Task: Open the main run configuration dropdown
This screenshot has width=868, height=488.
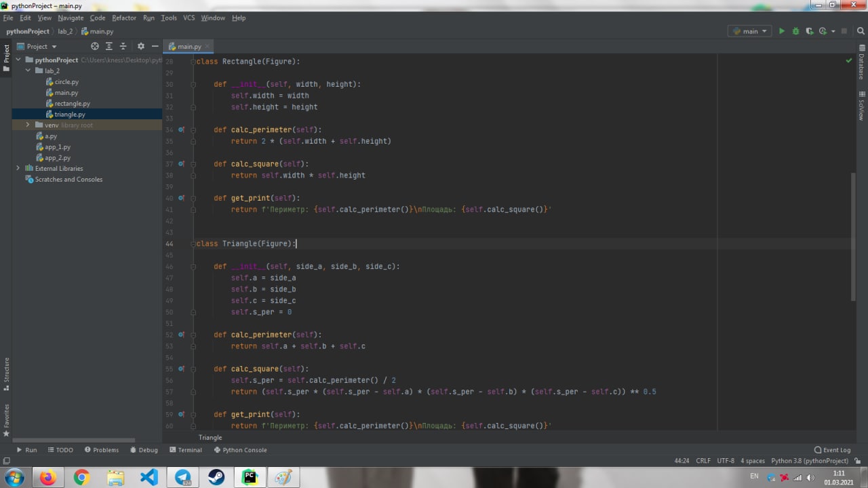Action: (750, 31)
